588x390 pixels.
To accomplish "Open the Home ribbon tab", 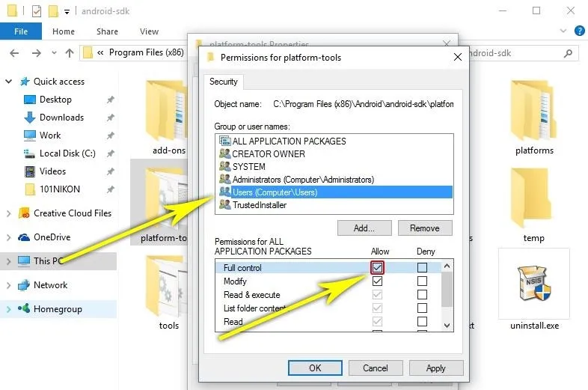I will pyautogui.click(x=64, y=31).
